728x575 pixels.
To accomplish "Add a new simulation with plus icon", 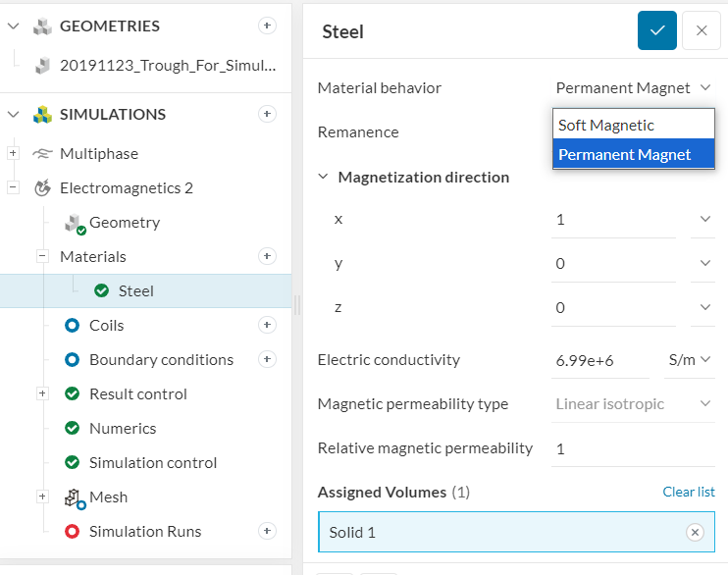I will click(267, 114).
